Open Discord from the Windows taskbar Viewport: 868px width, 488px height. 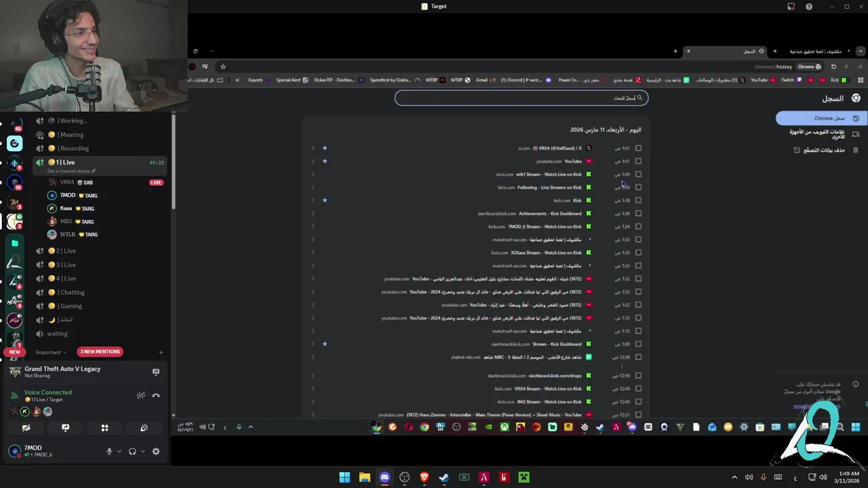[x=384, y=477]
